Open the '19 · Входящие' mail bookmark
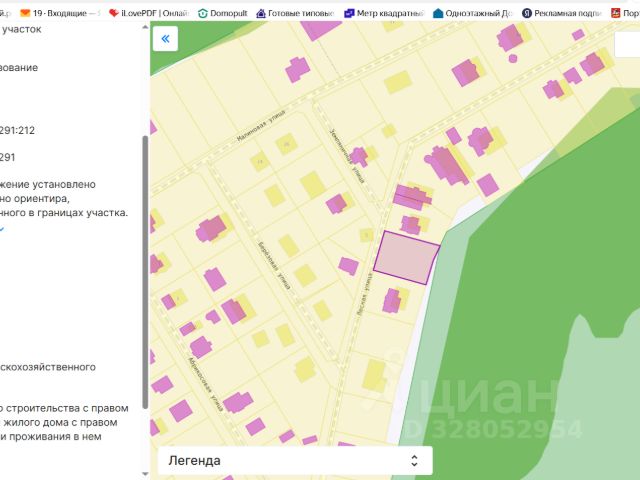This screenshot has width=640, height=480. 60,13
